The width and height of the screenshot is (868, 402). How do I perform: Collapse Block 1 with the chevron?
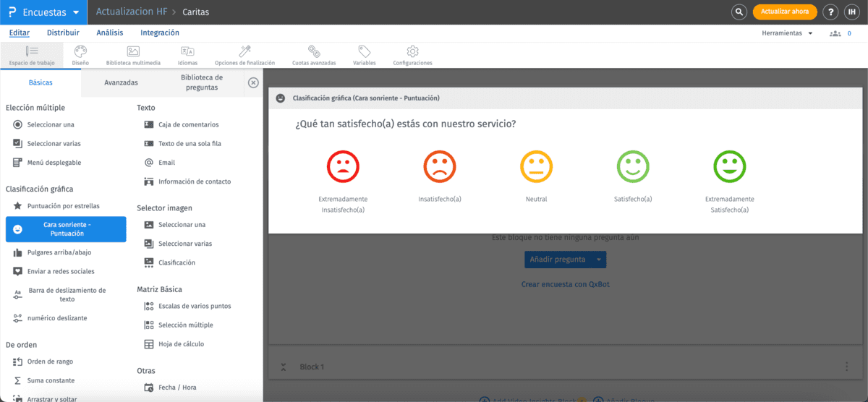(284, 367)
